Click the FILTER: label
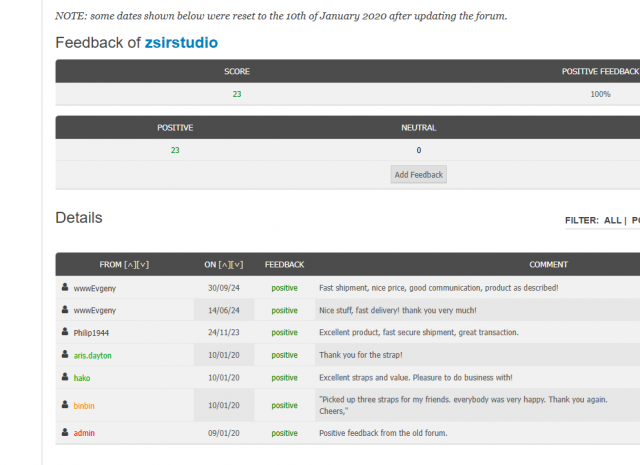 coord(582,220)
